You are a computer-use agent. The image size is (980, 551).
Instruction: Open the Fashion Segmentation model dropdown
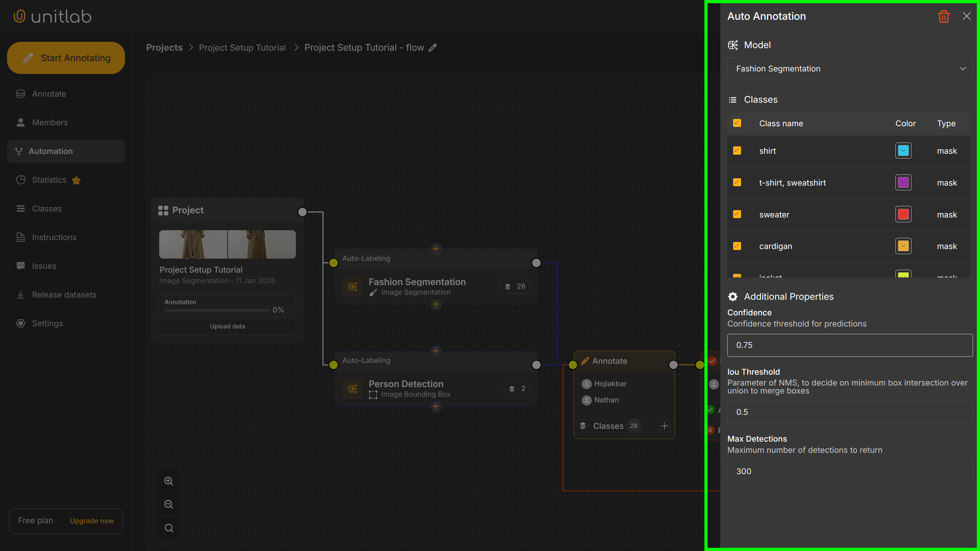point(849,69)
